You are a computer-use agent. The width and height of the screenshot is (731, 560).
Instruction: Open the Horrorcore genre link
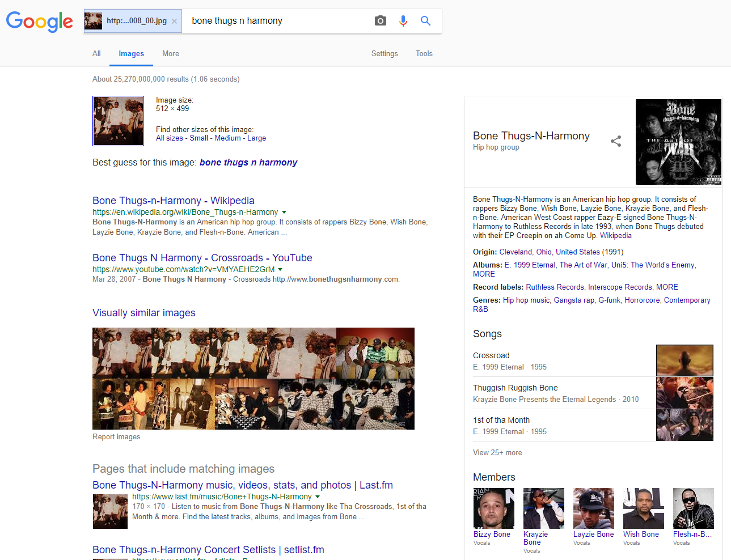pos(642,300)
